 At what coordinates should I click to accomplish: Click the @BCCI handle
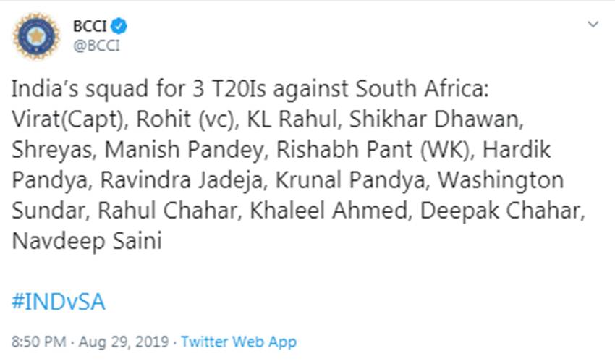click(96, 45)
